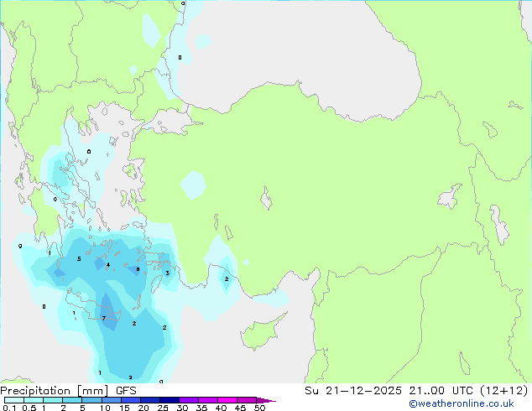
Task: Click the weatheronline.co.uk copyright link
Action: (x=461, y=403)
